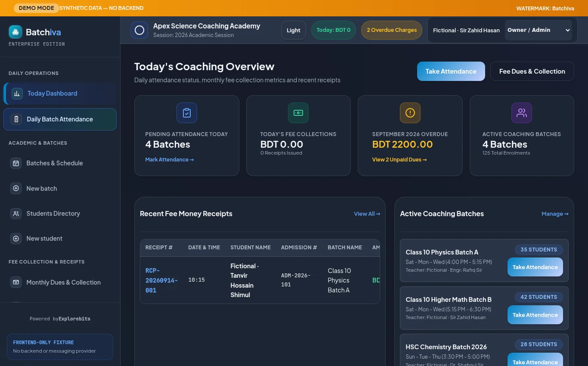
Task: Follow the View 2 Unpaid Dues link
Action: click(399, 160)
